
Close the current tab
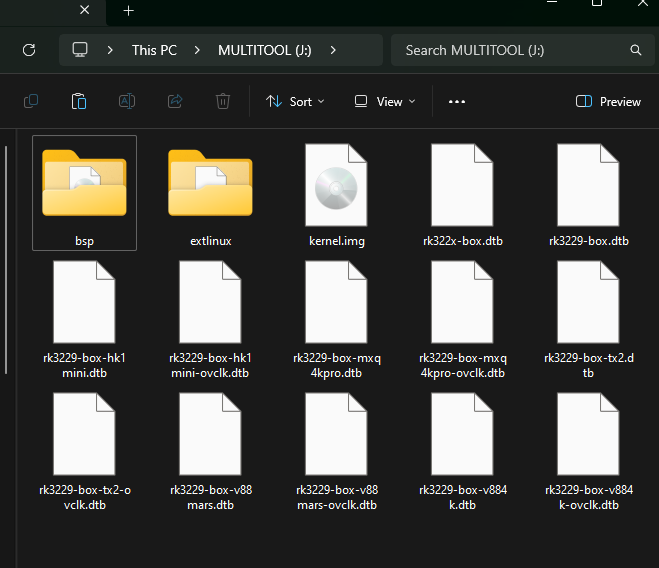tap(84, 10)
